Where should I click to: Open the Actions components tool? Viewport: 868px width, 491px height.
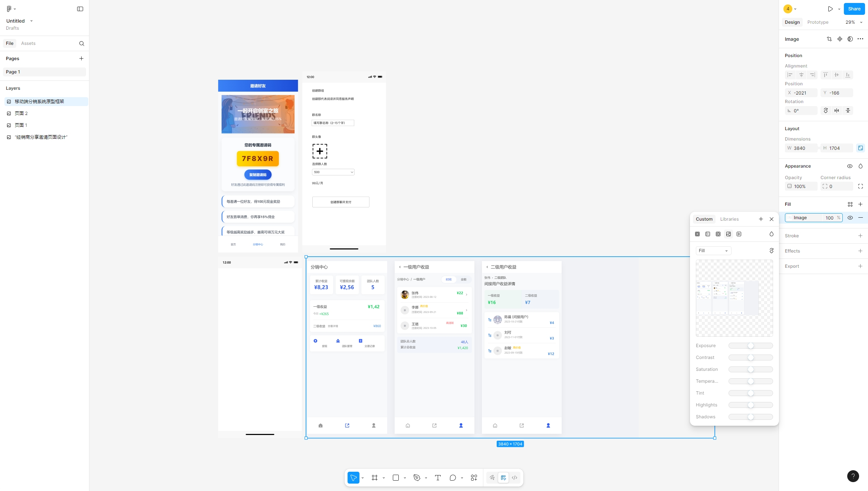click(474, 478)
